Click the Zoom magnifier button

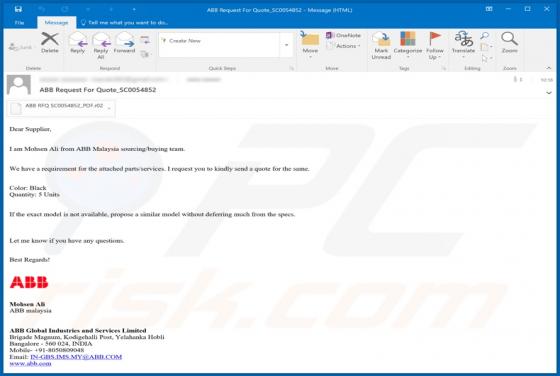pyautogui.click(x=510, y=43)
